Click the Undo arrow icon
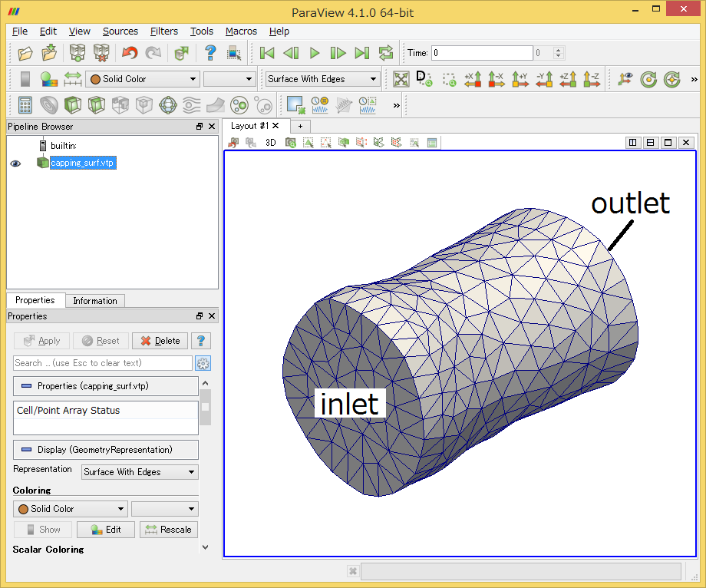 pos(130,53)
